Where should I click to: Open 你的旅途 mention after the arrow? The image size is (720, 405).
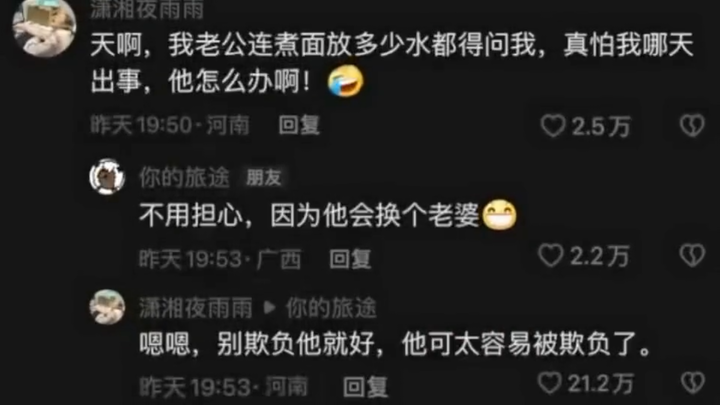coord(331,308)
